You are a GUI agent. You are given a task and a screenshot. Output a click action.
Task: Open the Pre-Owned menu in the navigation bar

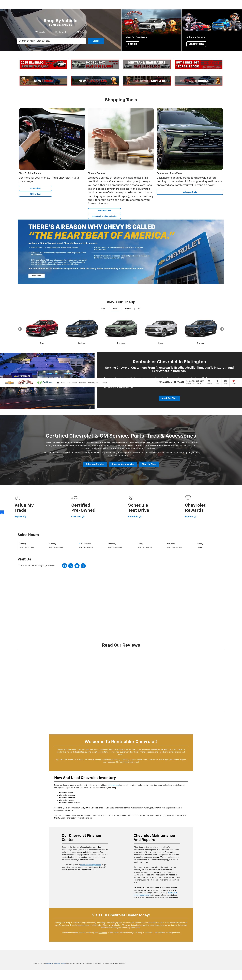(72, 383)
